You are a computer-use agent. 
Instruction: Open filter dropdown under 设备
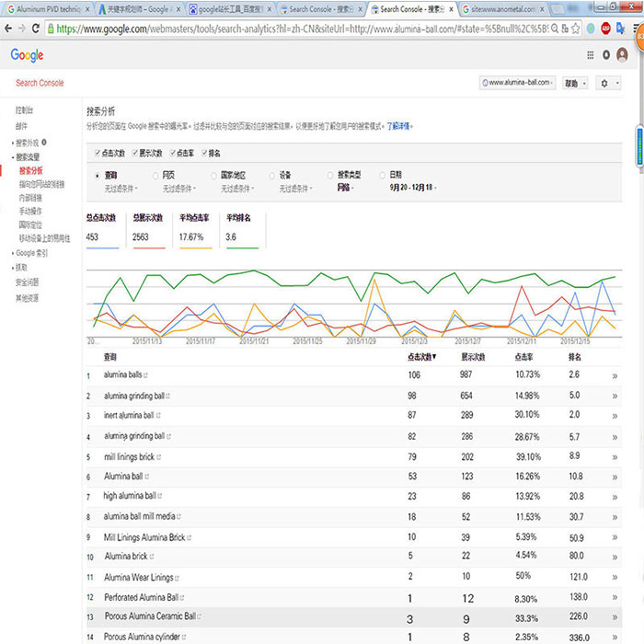pyautogui.click(x=295, y=189)
